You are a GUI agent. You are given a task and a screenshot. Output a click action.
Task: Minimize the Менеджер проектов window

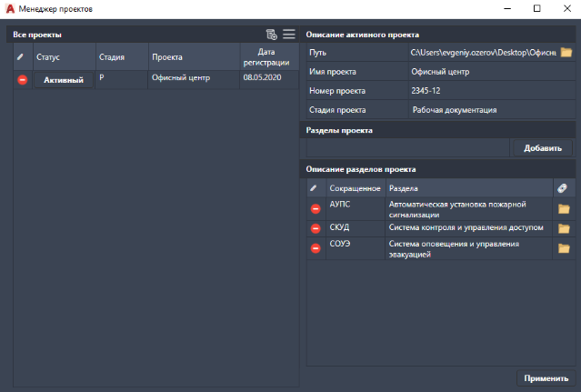coord(507,8)
